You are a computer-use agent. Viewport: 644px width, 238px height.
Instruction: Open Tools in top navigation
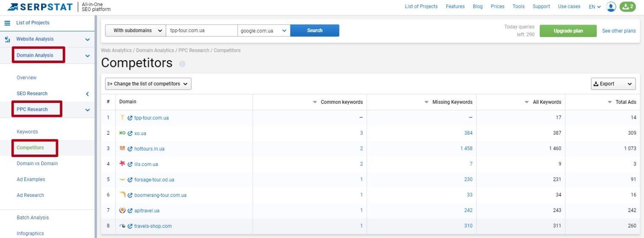518,7
